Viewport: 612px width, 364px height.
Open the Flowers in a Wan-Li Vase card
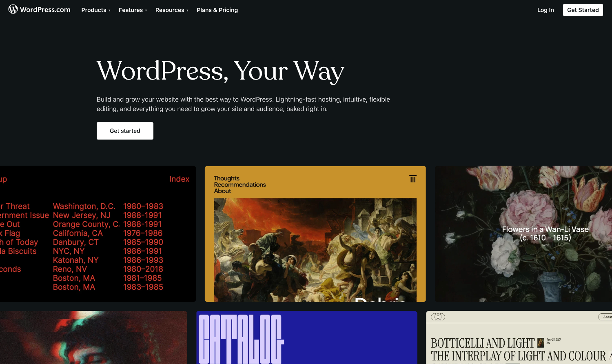pos(523,234)
